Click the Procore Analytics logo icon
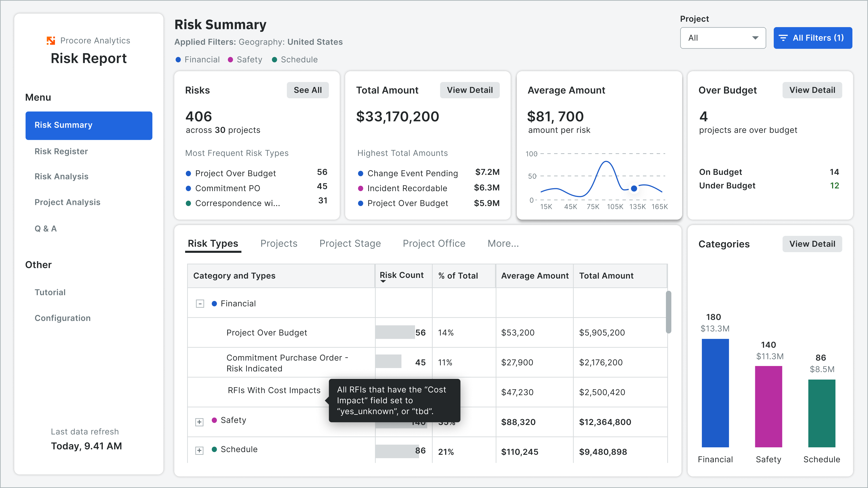 (51, 40)
